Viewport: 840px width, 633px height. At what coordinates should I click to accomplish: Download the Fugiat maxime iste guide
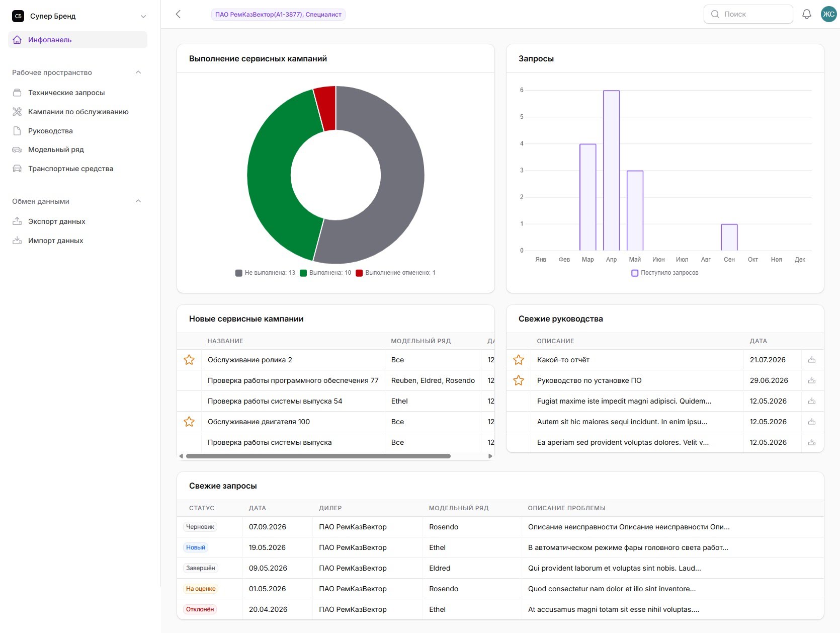(x=812, y=401)
